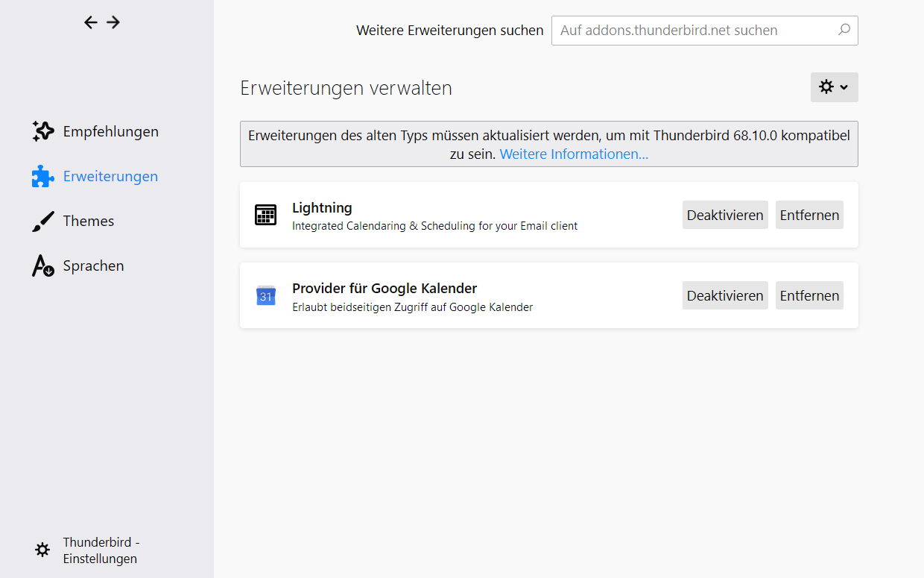The image size is (924, 578).
Task: Open the Themes category
Action: click(88, 222)
